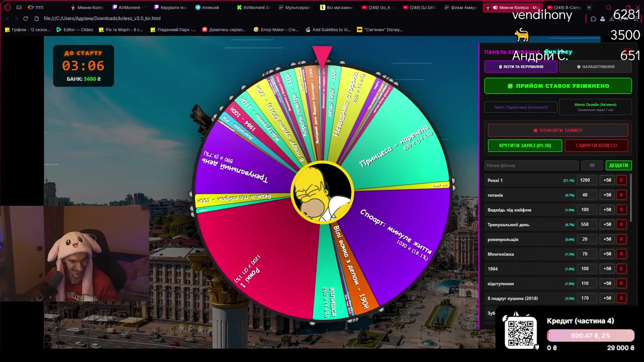
Task: Open the Opera menu icon
Action: [x=8, y=8]
